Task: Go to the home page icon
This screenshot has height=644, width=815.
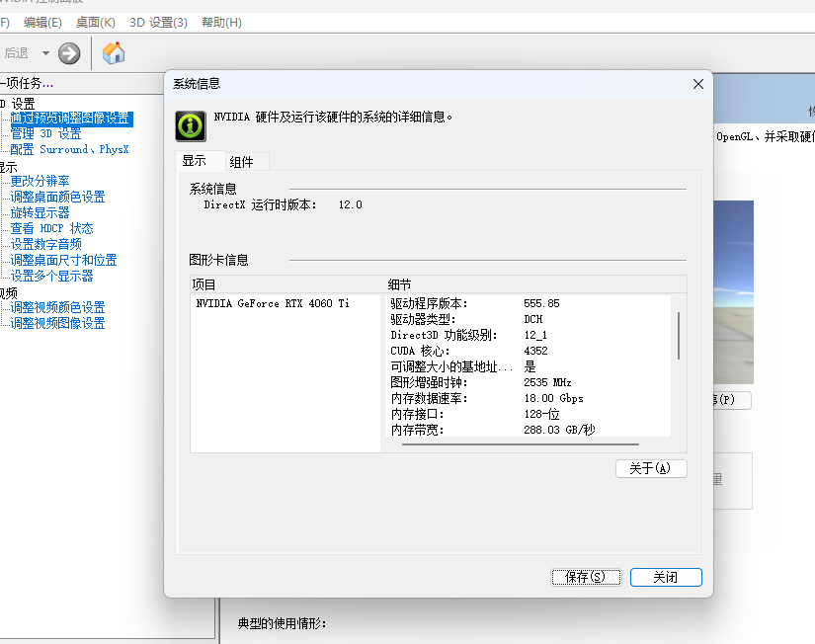Action: click(114, 53)
